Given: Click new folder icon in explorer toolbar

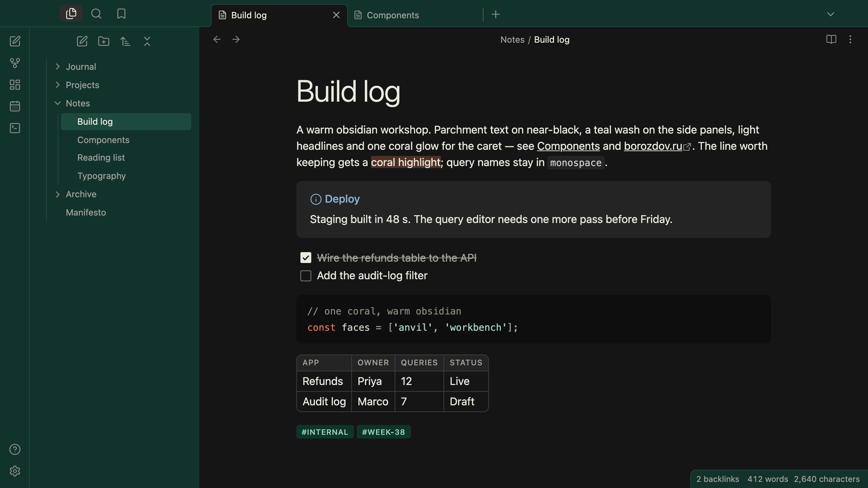Looking at the screenshot, I should 104,41.
